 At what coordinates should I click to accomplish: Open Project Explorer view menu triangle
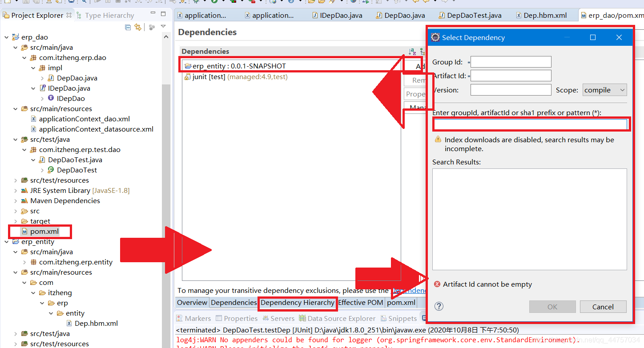coord(163,27)
